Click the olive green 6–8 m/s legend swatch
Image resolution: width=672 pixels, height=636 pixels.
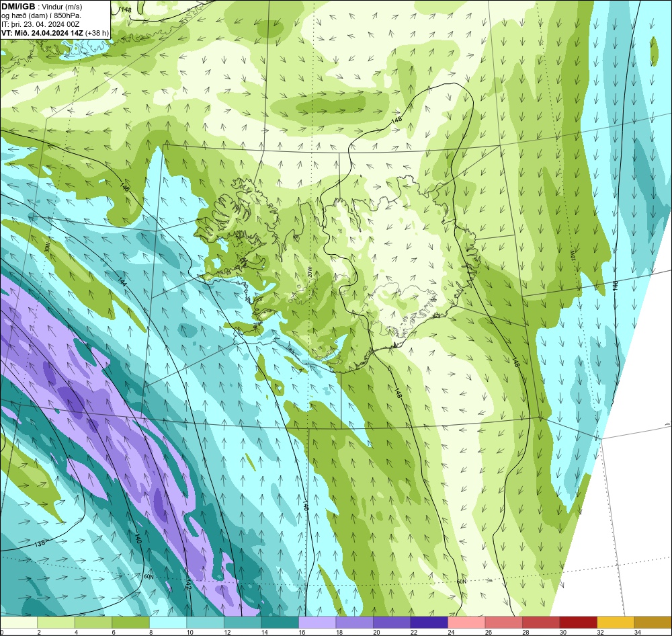(x=131, y=622)
